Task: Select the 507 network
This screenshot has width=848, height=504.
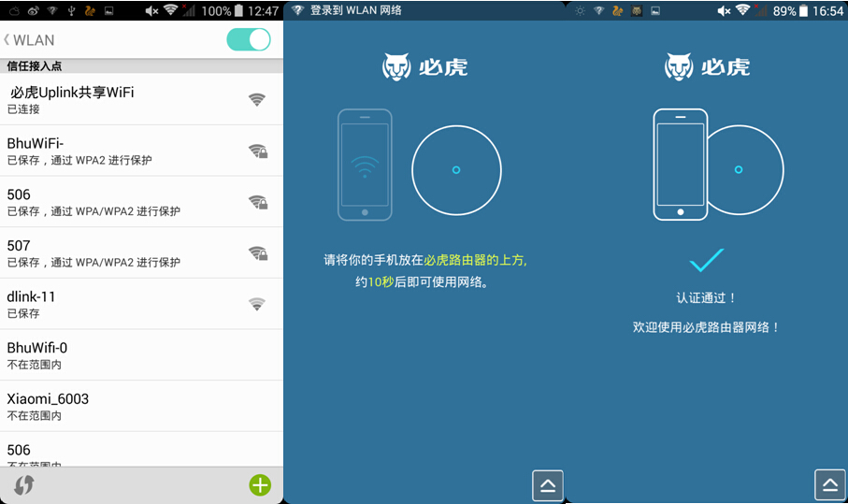Action: coord(142,253)
